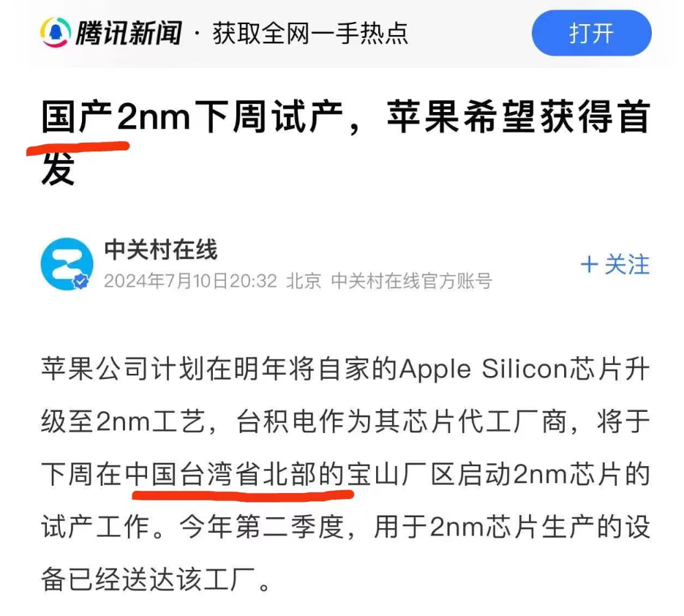The image size is (684, 616).
Task: Click 中关村在线官方账号 label
Action: coord(411,281)
